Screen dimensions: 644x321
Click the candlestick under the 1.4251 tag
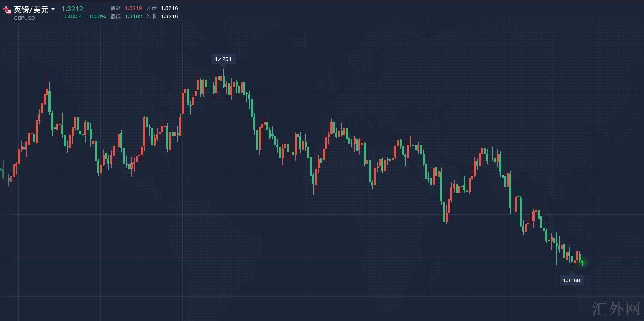[223, 79]
